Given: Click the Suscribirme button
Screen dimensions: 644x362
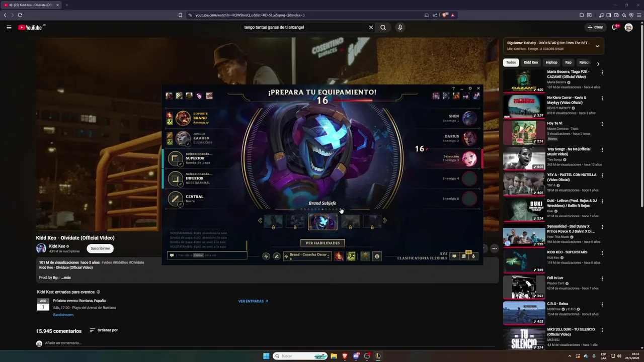Looking at the screenshot, I should 100,248.
